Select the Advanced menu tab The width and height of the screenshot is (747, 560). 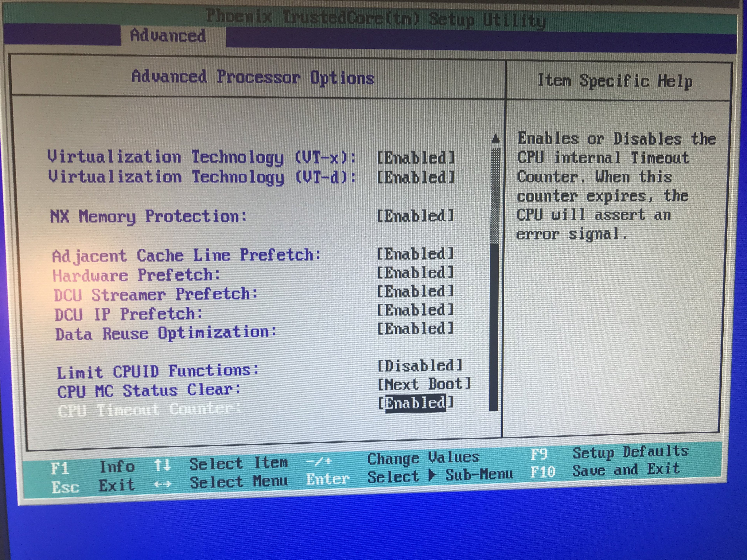point(168,35)
